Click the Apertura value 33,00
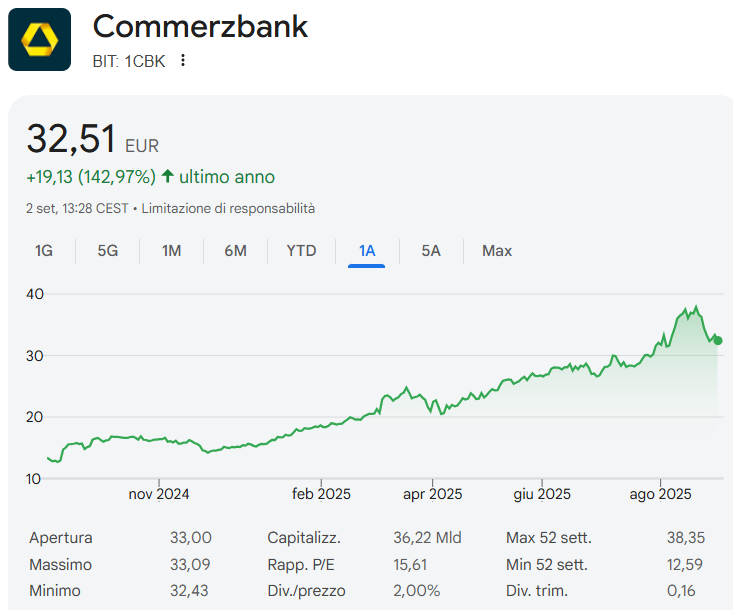The height and width of the screenshot is (610, 733). coord(191,538)
